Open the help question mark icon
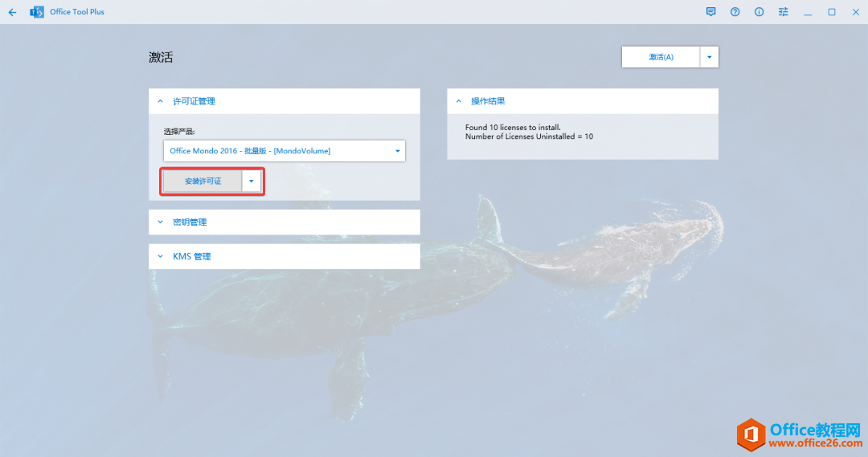 pos(735,11)
